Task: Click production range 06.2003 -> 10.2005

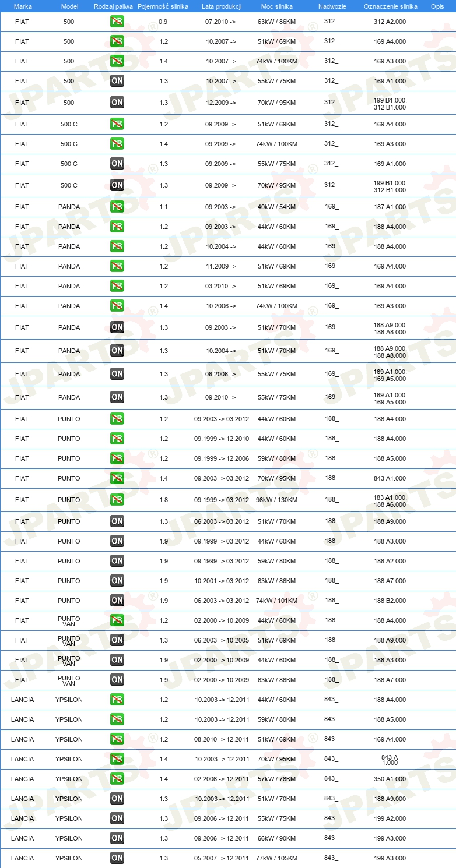Action: point(222,640)
